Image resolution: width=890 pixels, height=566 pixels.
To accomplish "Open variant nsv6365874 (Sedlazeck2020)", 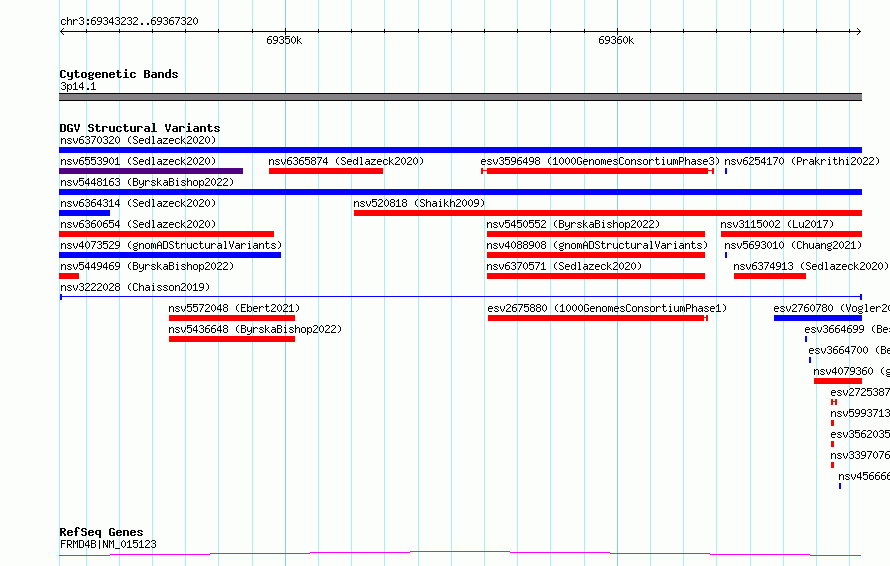I will 346,161.
